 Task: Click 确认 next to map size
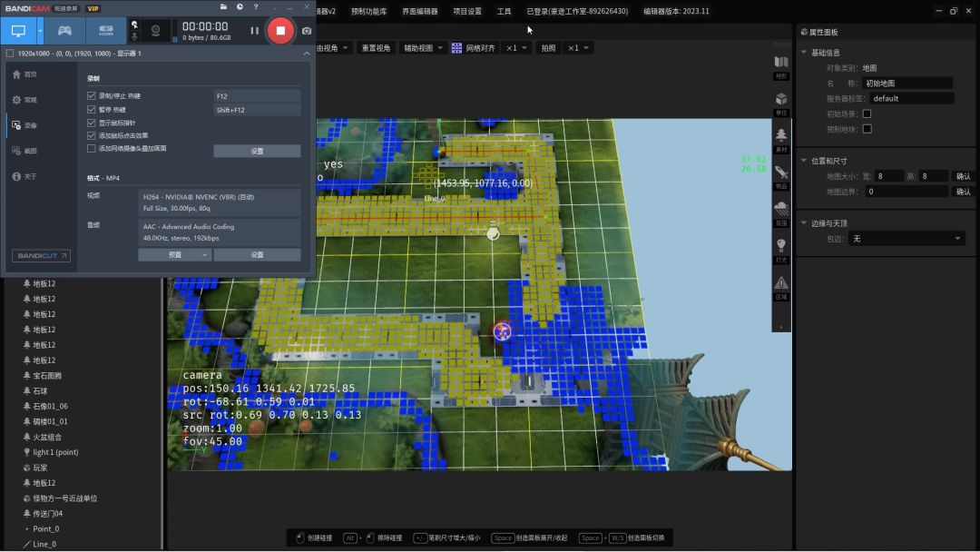pos(963,176)
